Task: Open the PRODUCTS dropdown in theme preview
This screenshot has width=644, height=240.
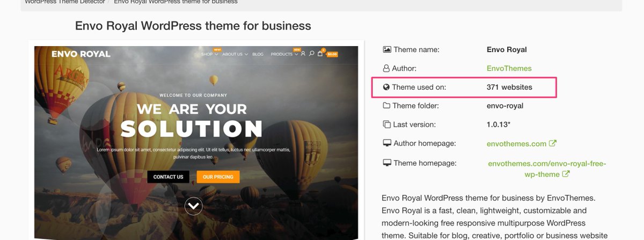Action: [283, 54]
